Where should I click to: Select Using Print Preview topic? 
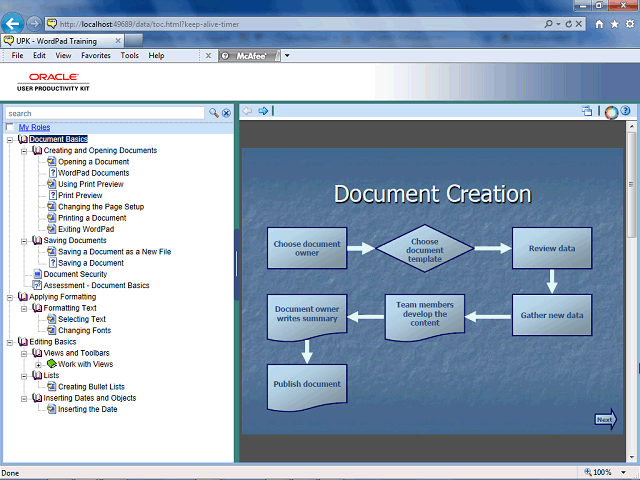pyautogui.click(x=91, y=184)
